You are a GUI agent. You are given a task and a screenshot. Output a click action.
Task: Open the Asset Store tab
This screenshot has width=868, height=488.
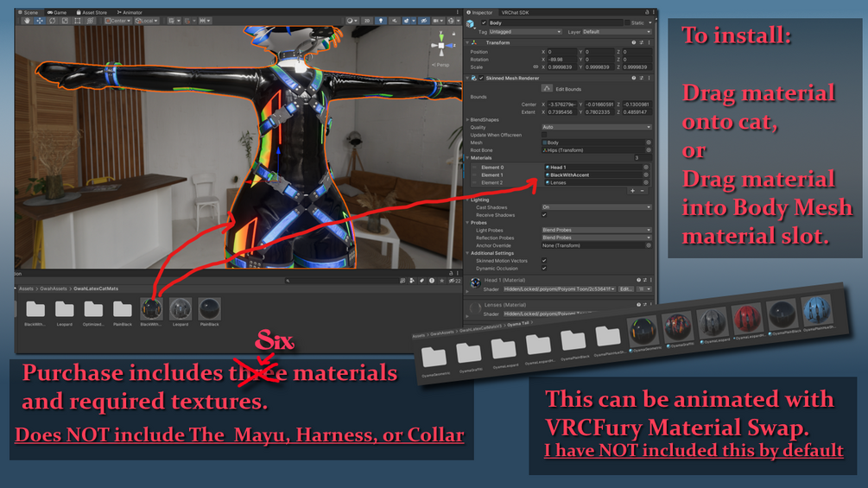click(92, 12)
